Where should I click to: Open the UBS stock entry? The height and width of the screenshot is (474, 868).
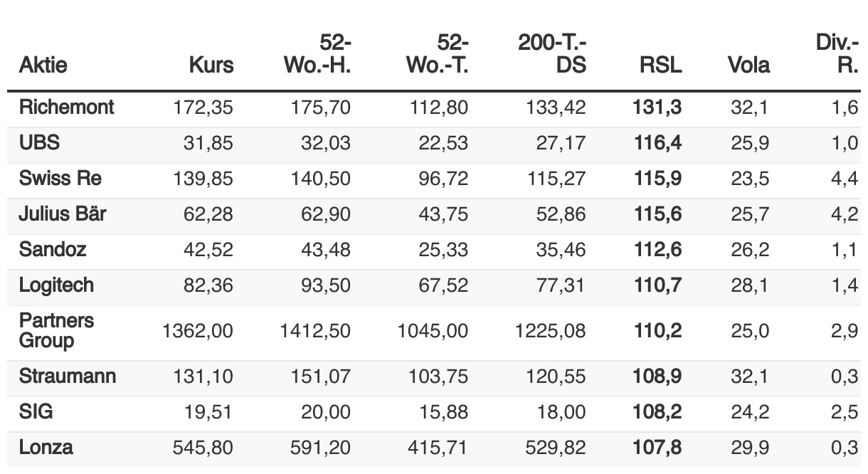[39, 143]
